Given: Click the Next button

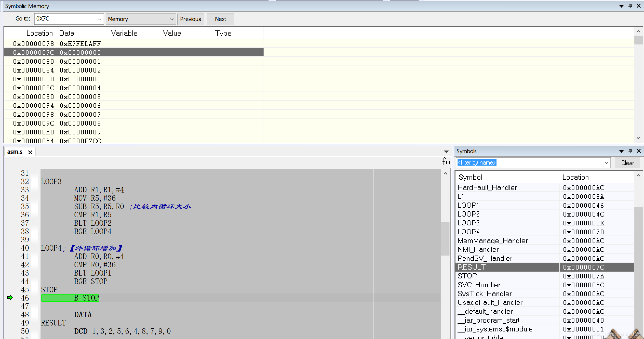Looking at the screenshot, I should (x=220, y=19).
